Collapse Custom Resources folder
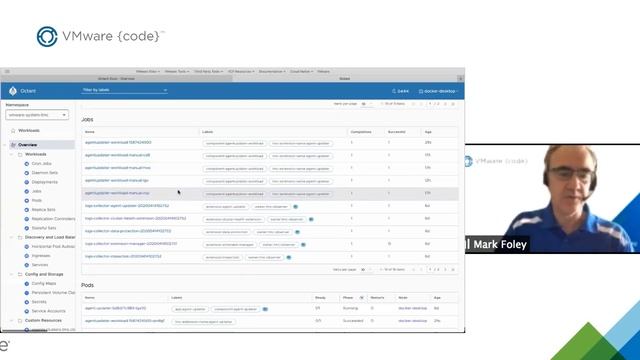Screen dimensions: 640x360 (11, 321)
